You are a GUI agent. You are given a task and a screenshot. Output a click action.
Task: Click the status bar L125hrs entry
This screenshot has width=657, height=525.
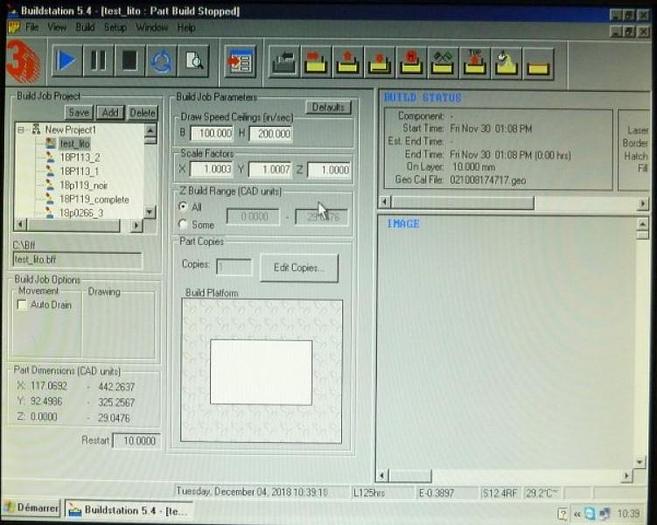pyautogui.click(x=369, y=493)
